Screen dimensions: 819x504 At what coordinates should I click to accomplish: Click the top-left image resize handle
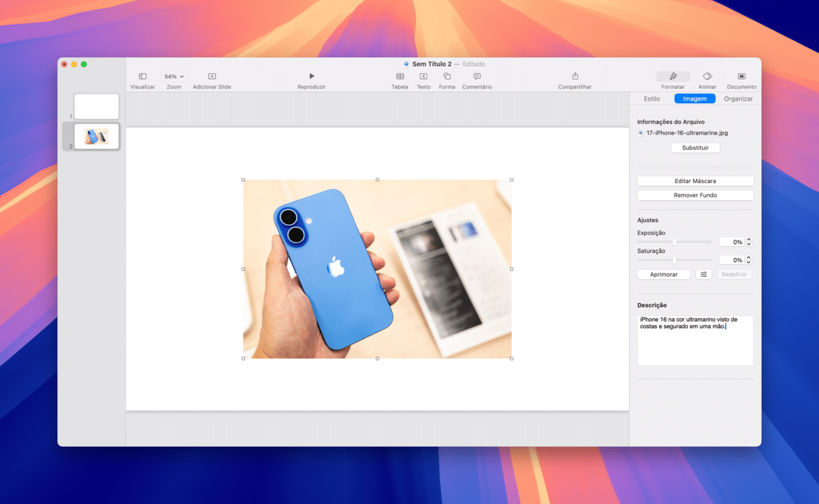point(243,180)
